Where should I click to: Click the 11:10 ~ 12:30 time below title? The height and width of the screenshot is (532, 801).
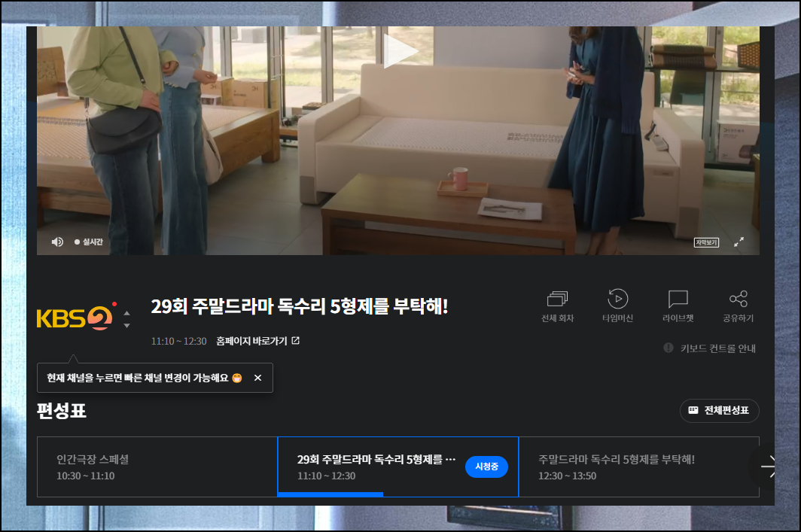coord(179,341)
